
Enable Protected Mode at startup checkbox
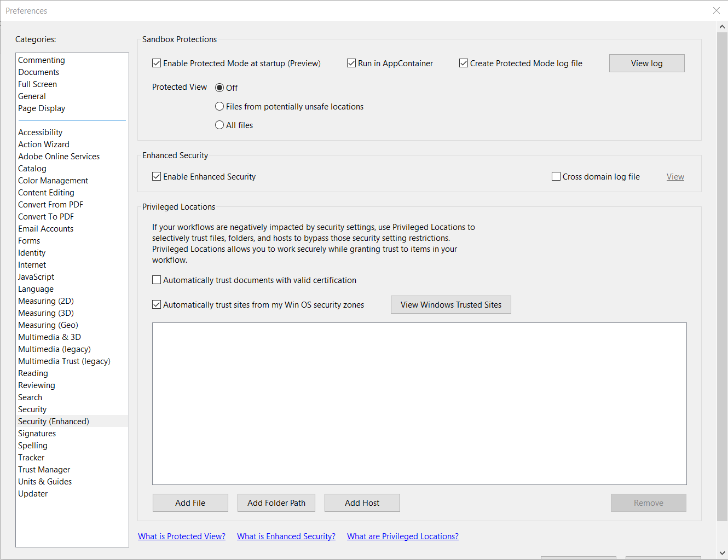pos(157,63)
